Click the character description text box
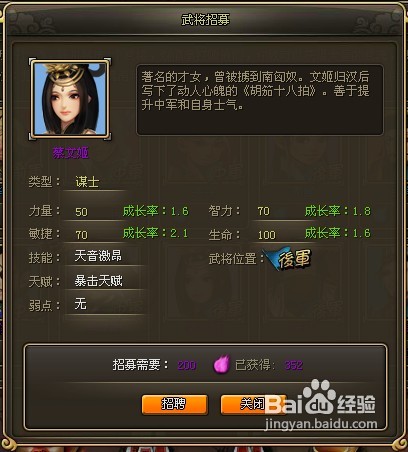The width and height of the screenshot is (408, 452). point(260,100)
